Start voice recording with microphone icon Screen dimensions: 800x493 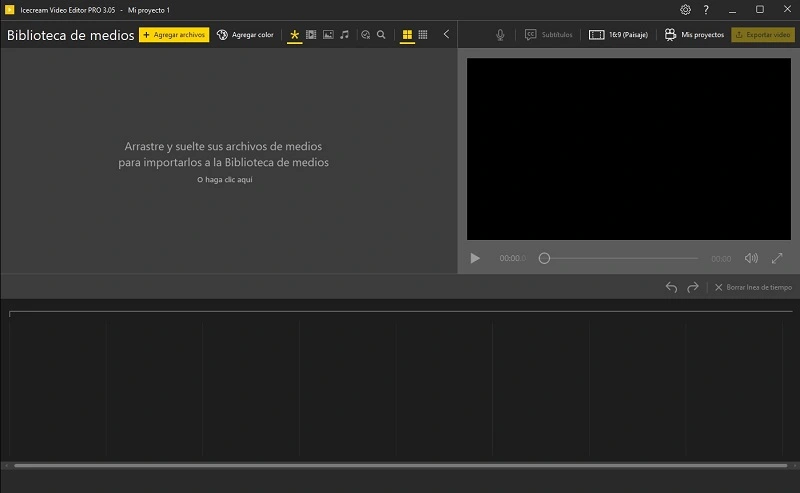tap(500, 35)
